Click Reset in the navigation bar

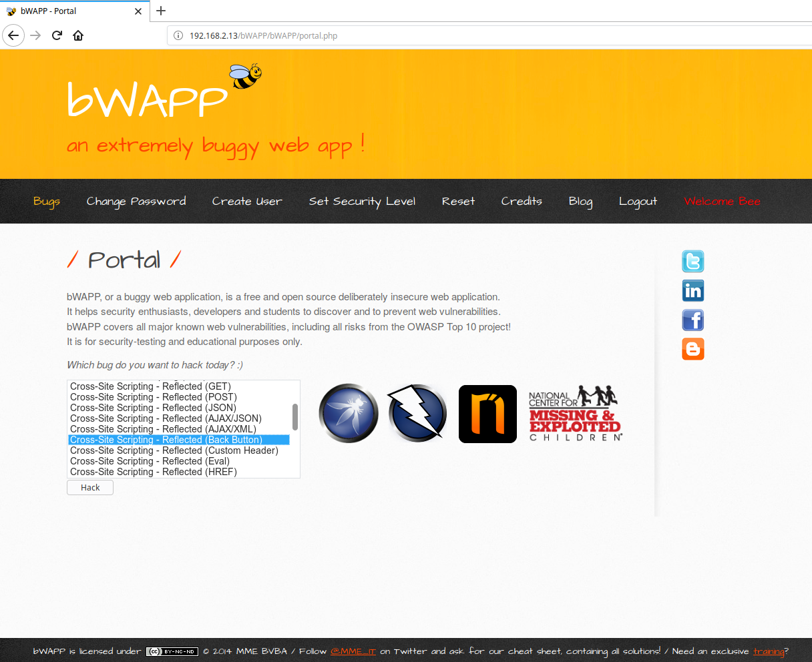point(459,201)
